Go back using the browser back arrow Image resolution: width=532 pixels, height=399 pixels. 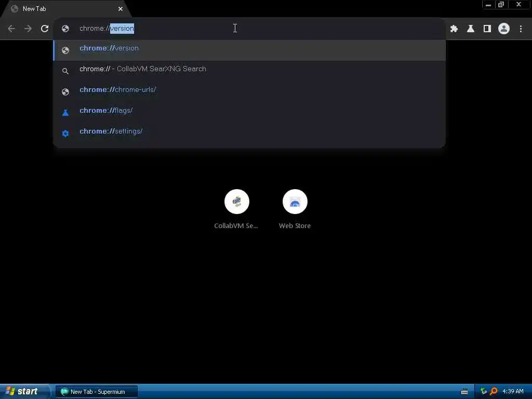11,29
